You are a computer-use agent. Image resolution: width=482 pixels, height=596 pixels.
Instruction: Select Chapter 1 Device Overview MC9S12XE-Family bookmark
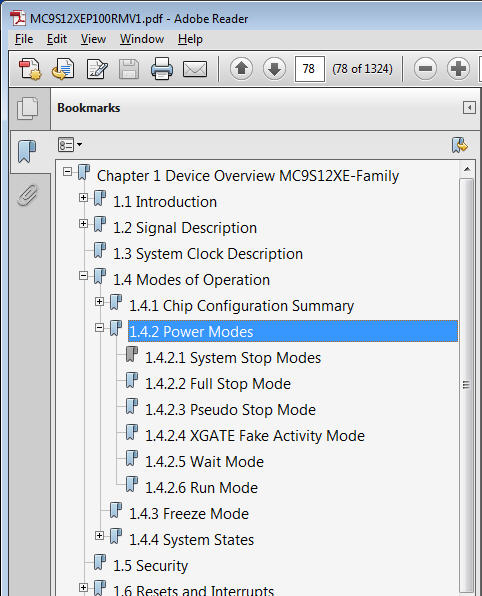248,176
